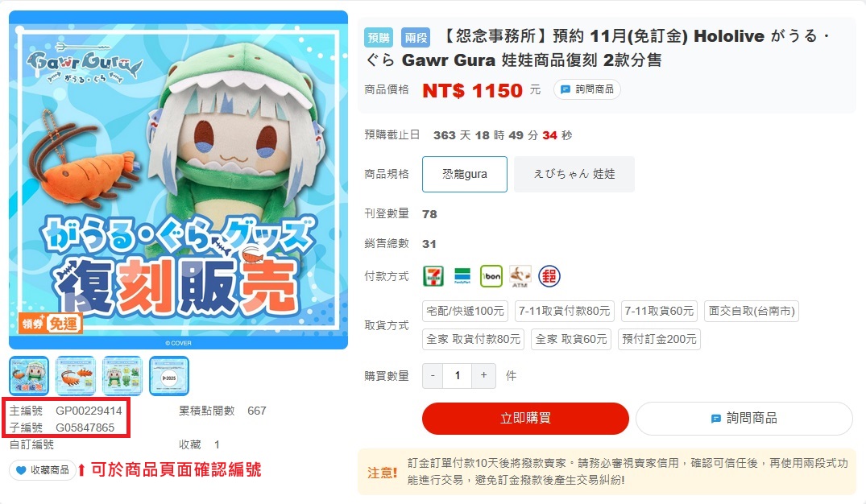Click the heart 收藏商品 favorite button

(x=43, y=470)
